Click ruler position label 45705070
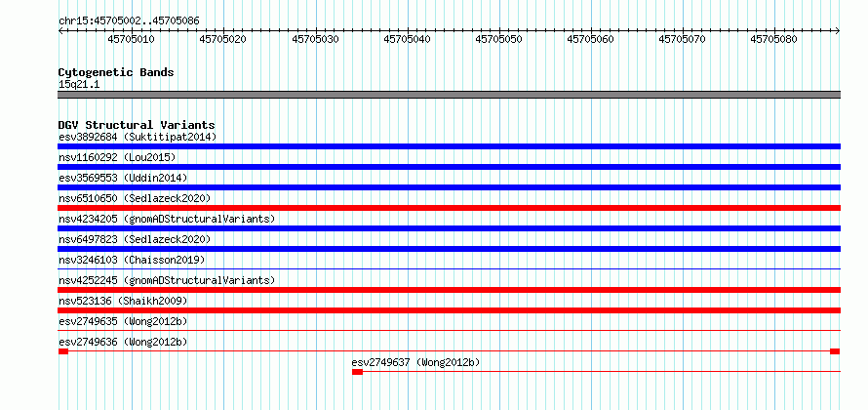 pyautogui.click(x=682, y=39)
